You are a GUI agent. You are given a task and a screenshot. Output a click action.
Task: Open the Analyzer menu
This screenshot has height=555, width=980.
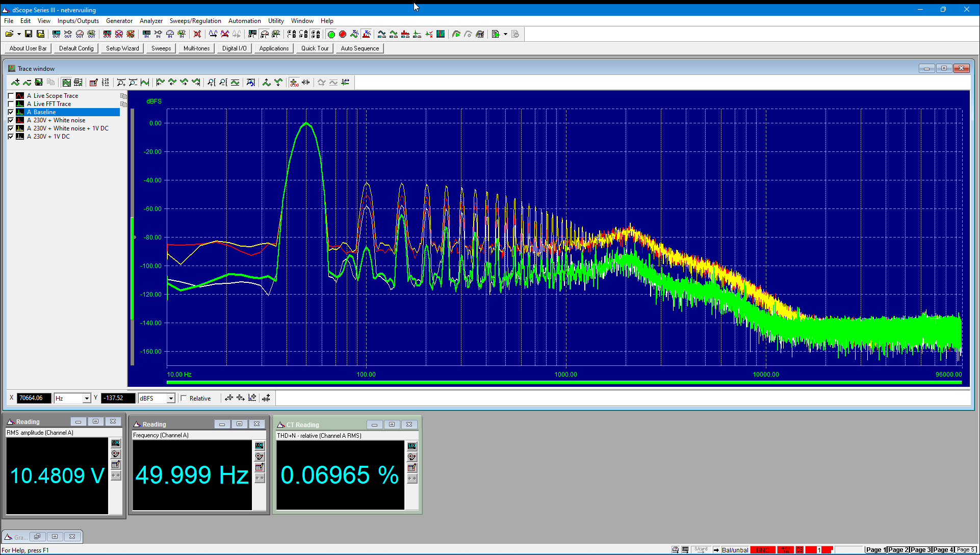(151, 21)
